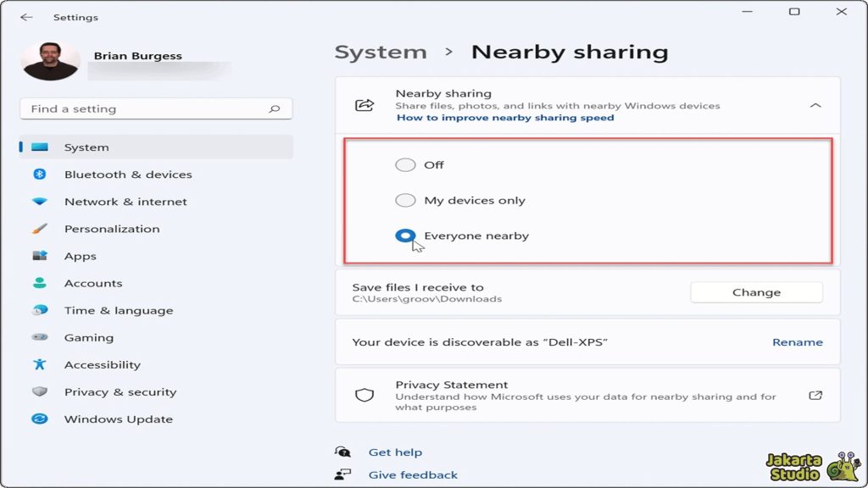
Task: Collapse the Nearby sharing section chevron
Action: click(815, 106)
